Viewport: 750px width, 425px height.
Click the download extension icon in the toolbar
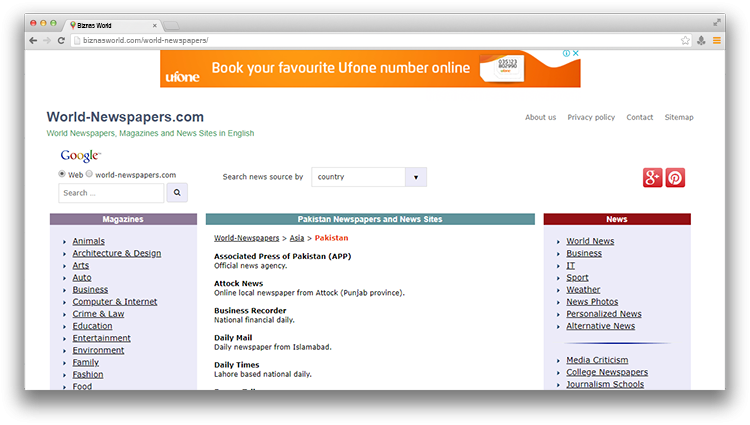pyautogui.click(x=701, y=41)
